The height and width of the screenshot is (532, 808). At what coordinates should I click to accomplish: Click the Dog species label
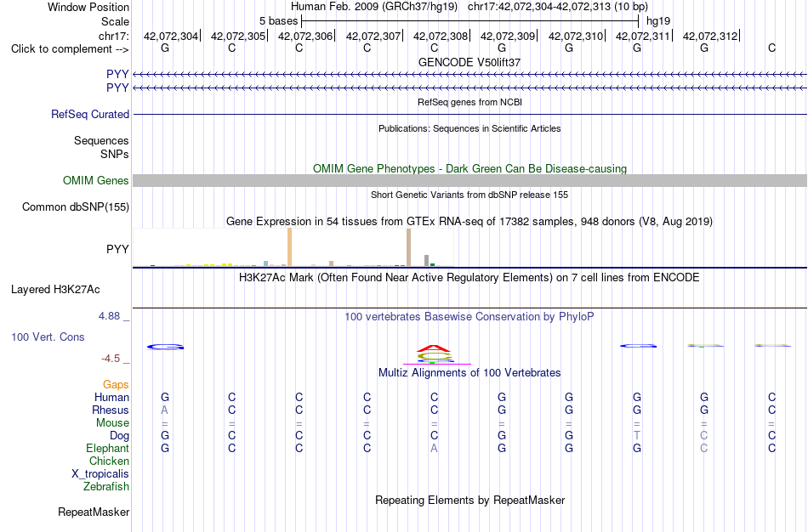coord(120,436)
